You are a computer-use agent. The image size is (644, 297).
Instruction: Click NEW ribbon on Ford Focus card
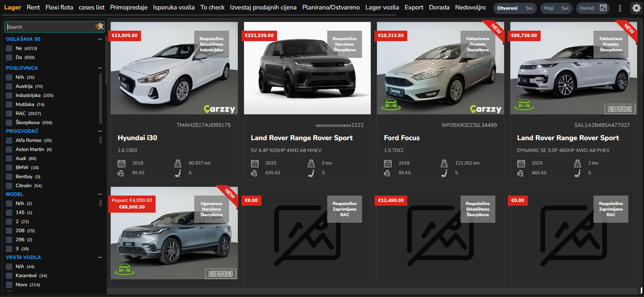[x=495, y=29]
